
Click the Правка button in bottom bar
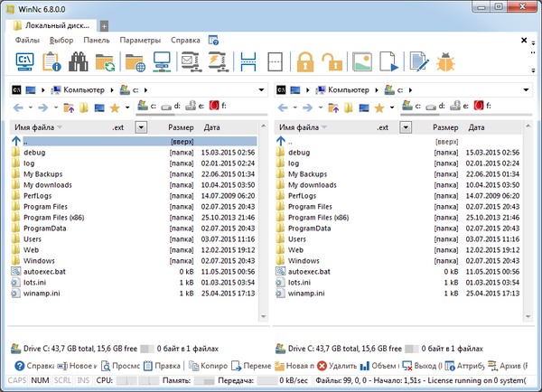[164, 366]
